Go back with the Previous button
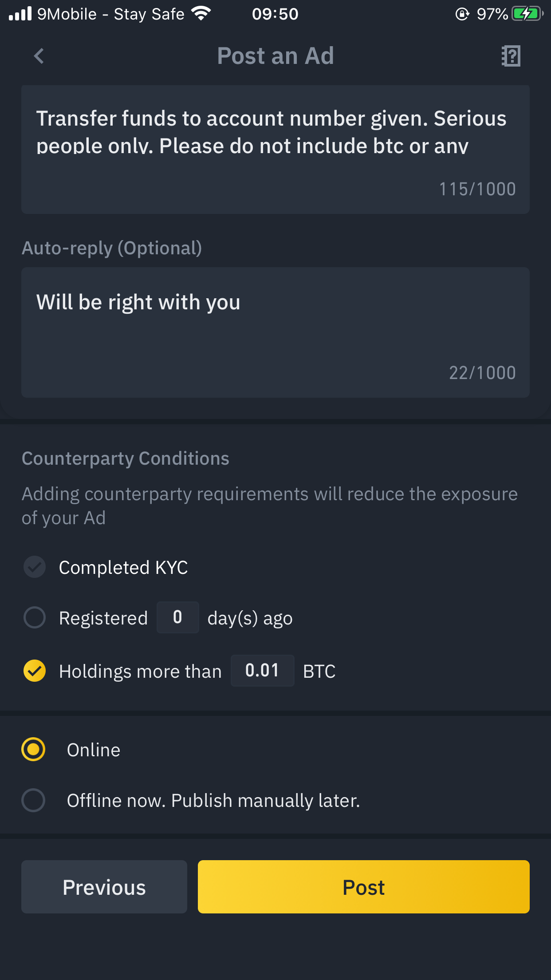 click(104, 887)
